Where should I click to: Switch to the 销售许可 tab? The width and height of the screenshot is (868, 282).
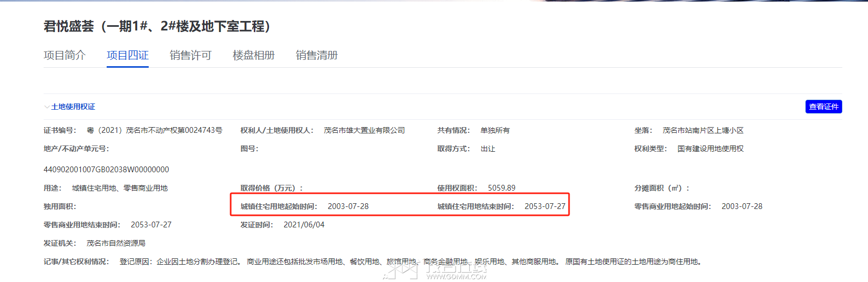pos(191,55)
